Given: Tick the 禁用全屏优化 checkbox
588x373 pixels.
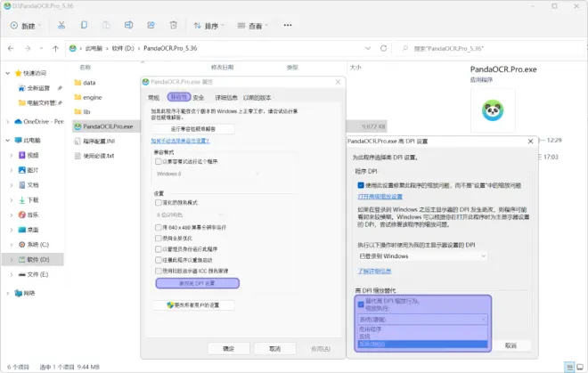Looking at the screenshot, I should [x=159, y=238].
